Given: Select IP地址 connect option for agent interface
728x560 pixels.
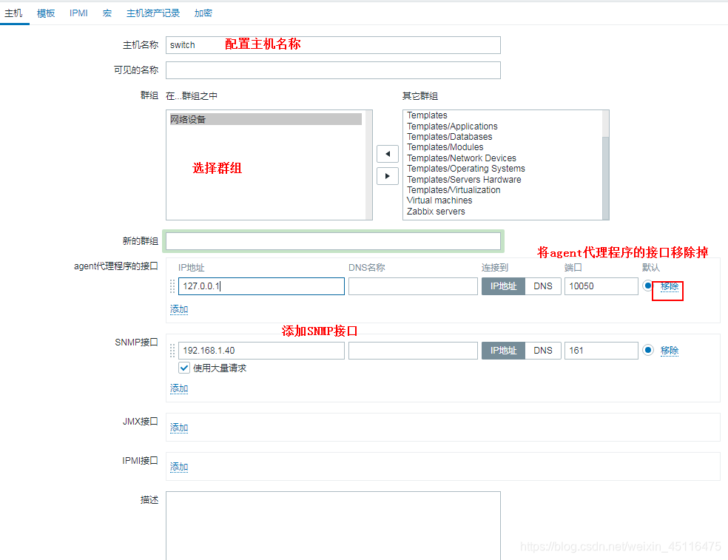Looking at the screenshot, I should click(503, 286).
